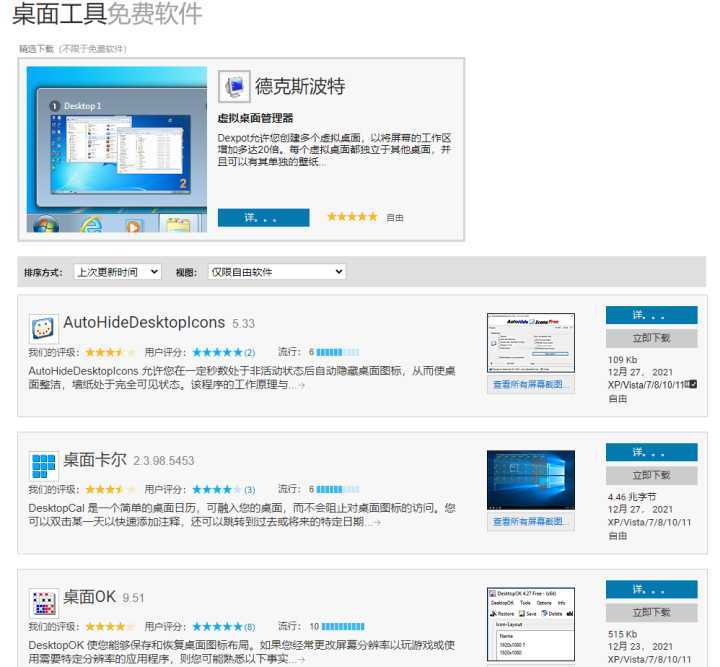Click version number 2.3.98.5453
Screen dimensions: 720x667
click(x=164, y=461)
